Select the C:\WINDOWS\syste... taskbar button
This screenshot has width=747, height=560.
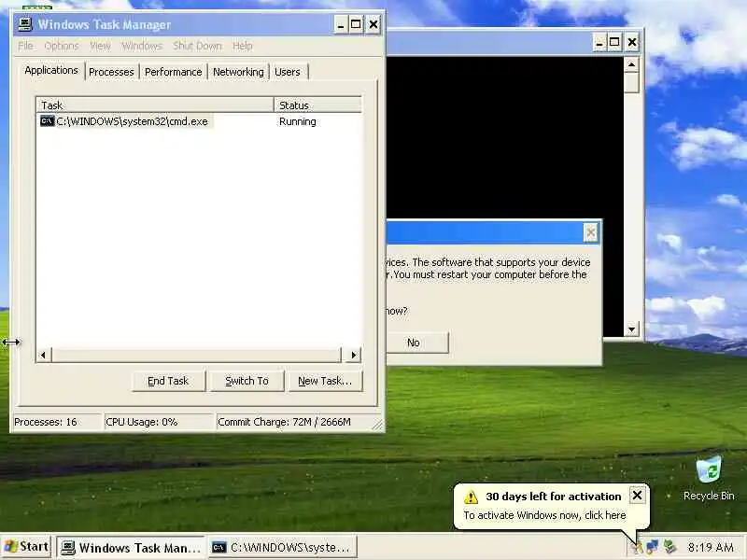point(283,548)
